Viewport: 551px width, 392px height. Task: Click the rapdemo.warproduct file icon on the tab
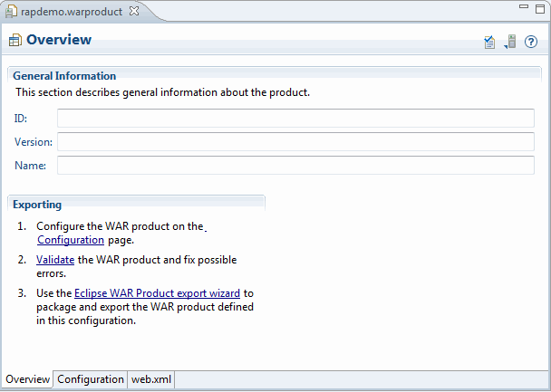(11, 11)
